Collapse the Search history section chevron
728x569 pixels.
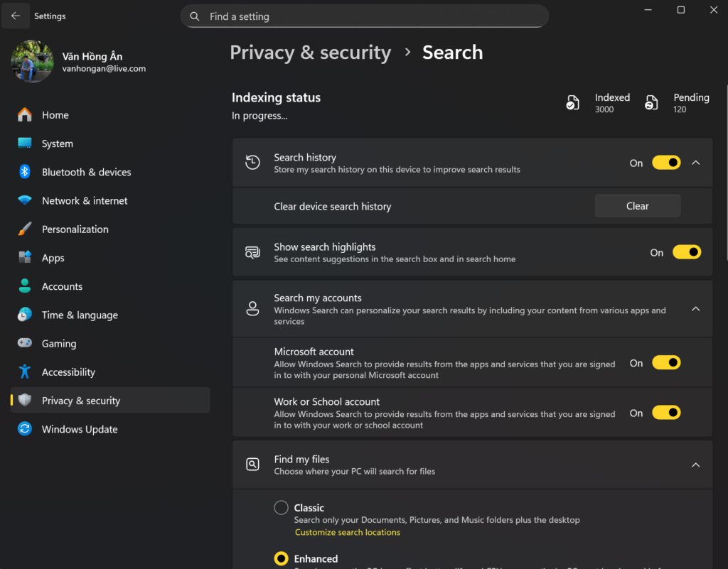coord(696,163)
